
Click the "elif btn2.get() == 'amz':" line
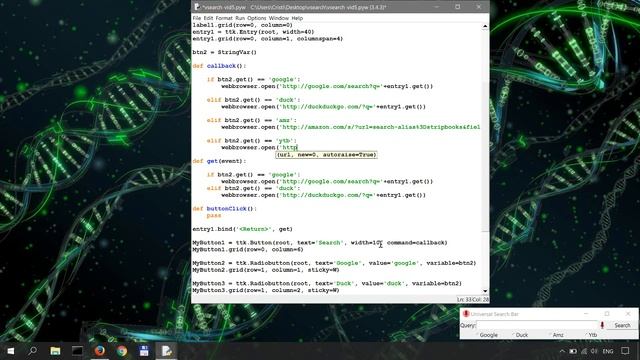coord(251,120)
